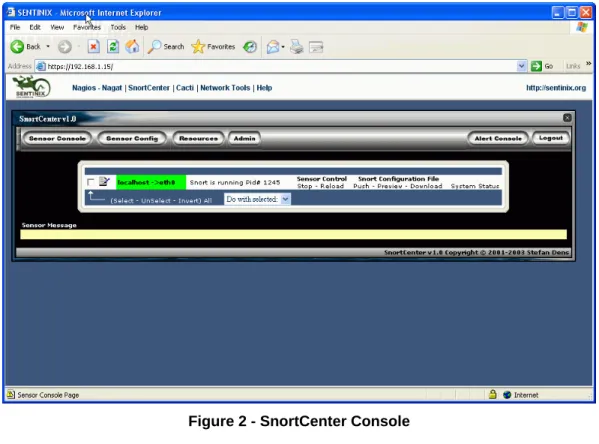Open Favorites star toolbar button
Viewport: 599px width, 444px height.
tap(213, 47)
